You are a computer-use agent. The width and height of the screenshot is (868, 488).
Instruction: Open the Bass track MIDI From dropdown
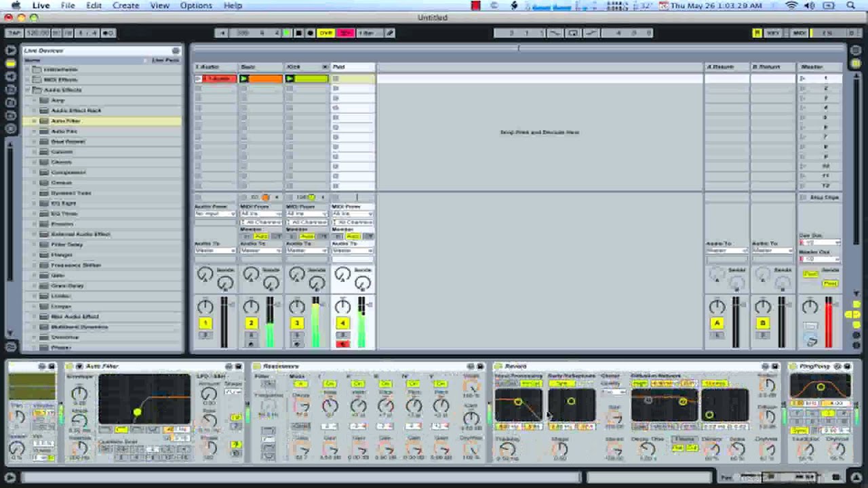point(261,213)
